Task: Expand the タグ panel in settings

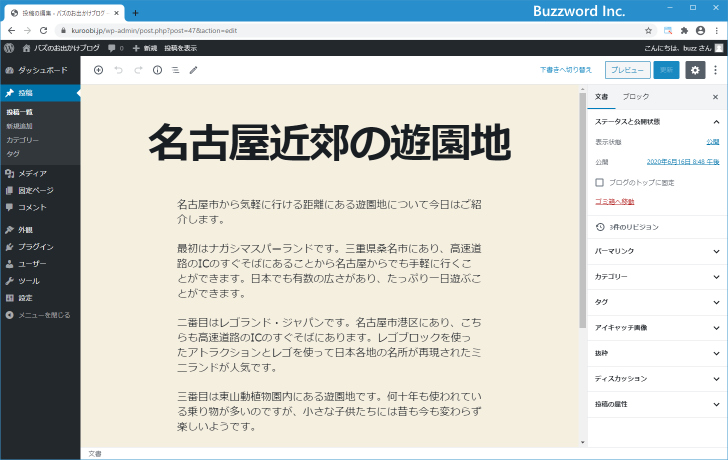Action: [x=657, y=302]
